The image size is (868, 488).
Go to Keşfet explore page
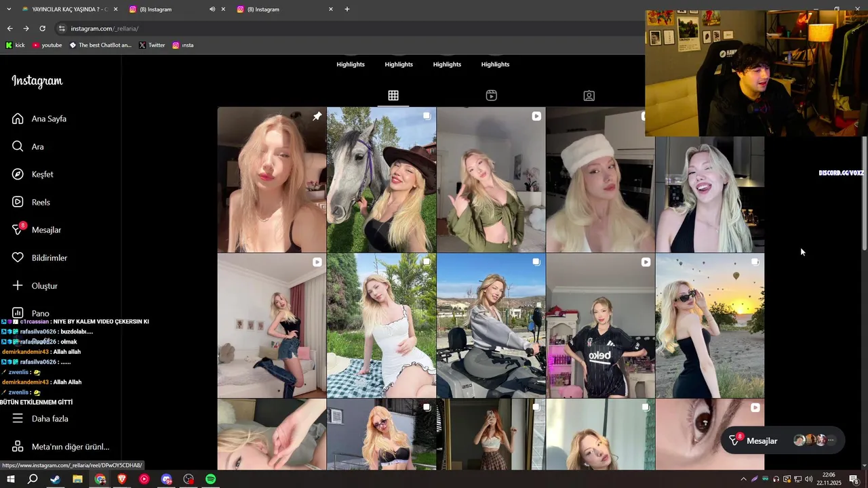pyautogui.click(x=33, y=174)
